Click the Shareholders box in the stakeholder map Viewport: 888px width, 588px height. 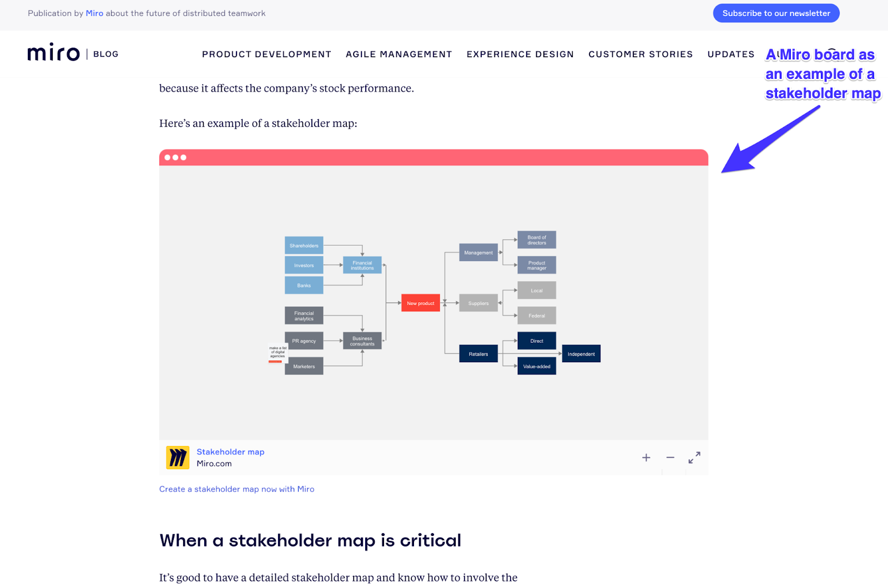[304, 245]
